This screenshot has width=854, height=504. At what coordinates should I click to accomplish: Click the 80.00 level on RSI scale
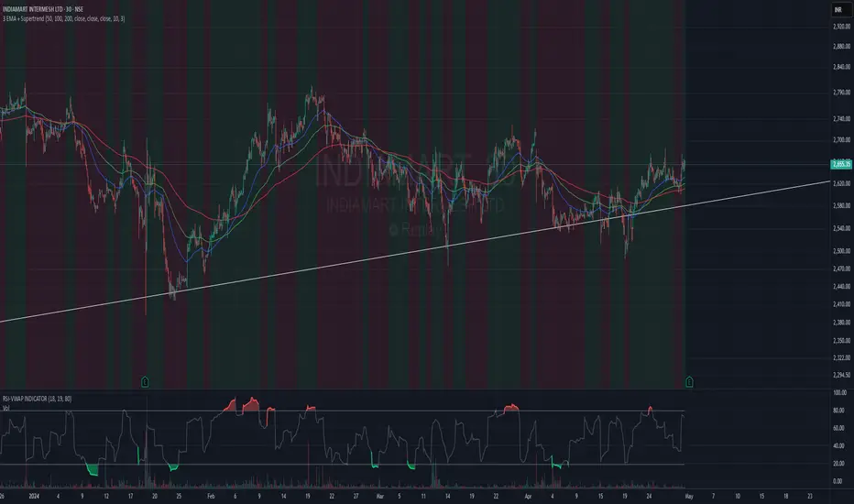point(838,411)
